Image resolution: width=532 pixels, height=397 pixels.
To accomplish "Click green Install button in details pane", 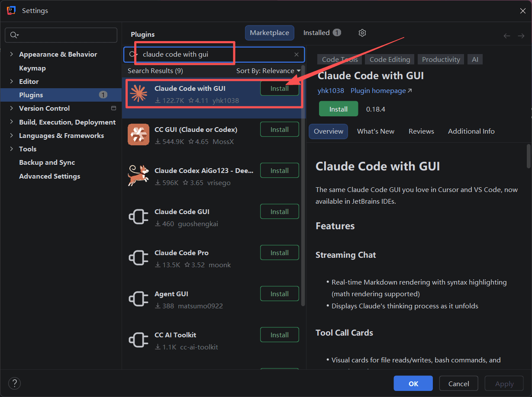I will tap(339, 109).
